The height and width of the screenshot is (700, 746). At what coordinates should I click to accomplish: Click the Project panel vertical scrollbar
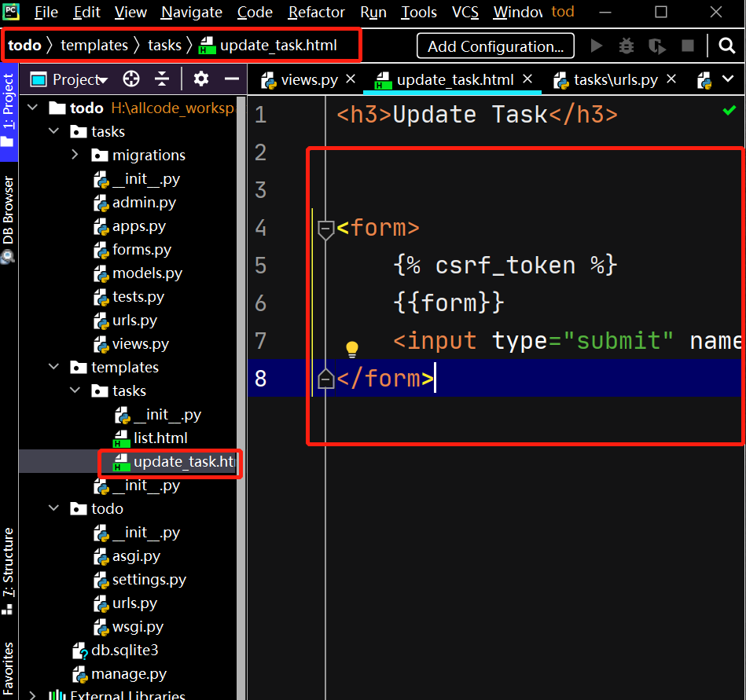tap(241, 397)
